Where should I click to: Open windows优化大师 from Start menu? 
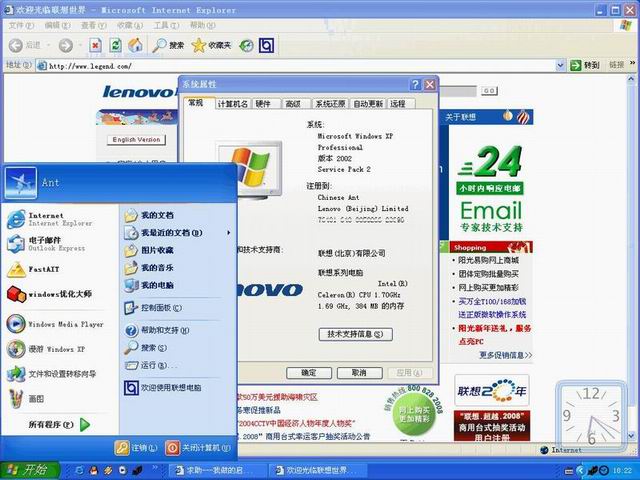(x=57, y=294)
